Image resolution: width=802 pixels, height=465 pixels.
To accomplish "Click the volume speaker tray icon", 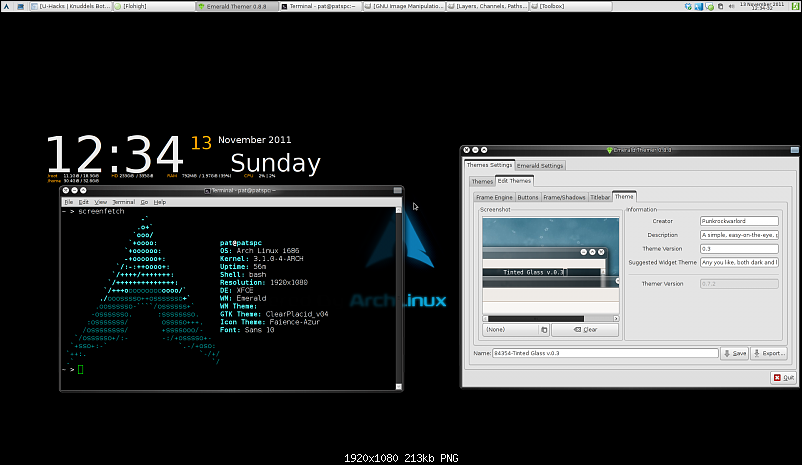I will tap(731, 6).
